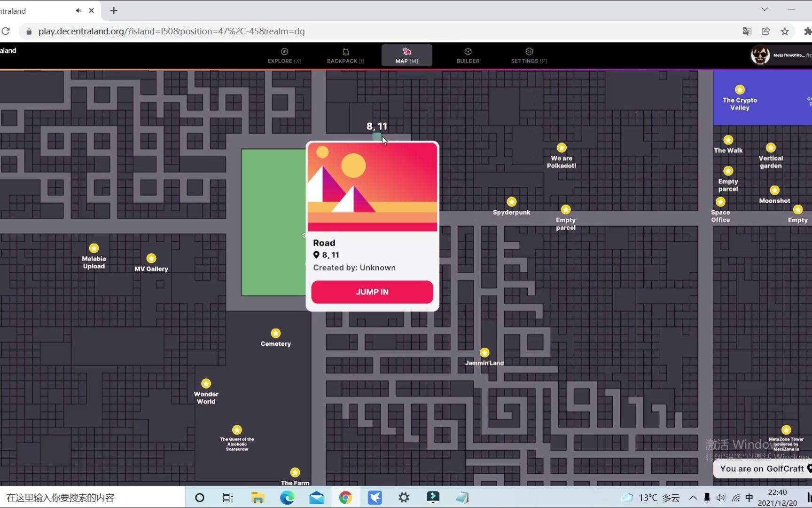Click We are Polkadot! star marker
The width and height of the screenshot is (812, 508).
point(562,147)
